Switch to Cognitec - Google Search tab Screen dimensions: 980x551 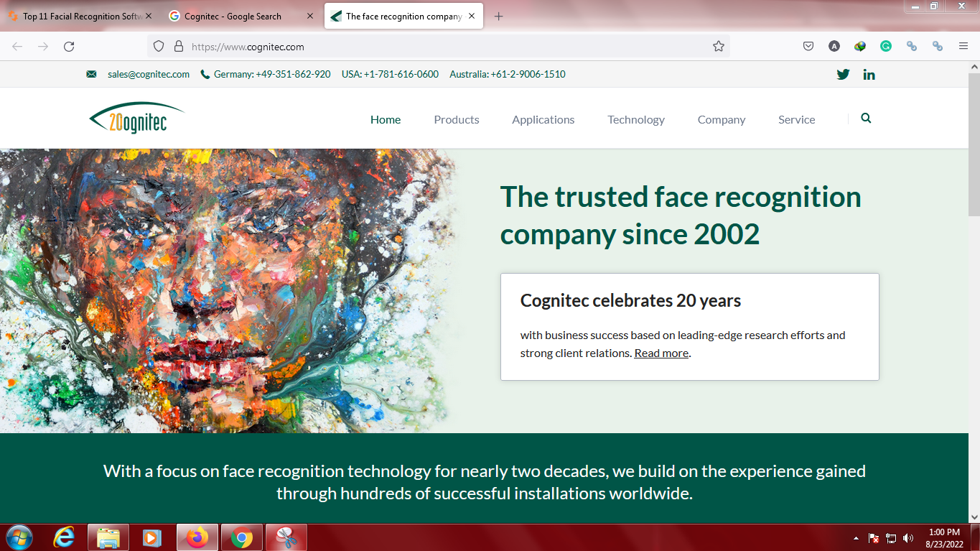pyautogui.click(x=241, y=17)
